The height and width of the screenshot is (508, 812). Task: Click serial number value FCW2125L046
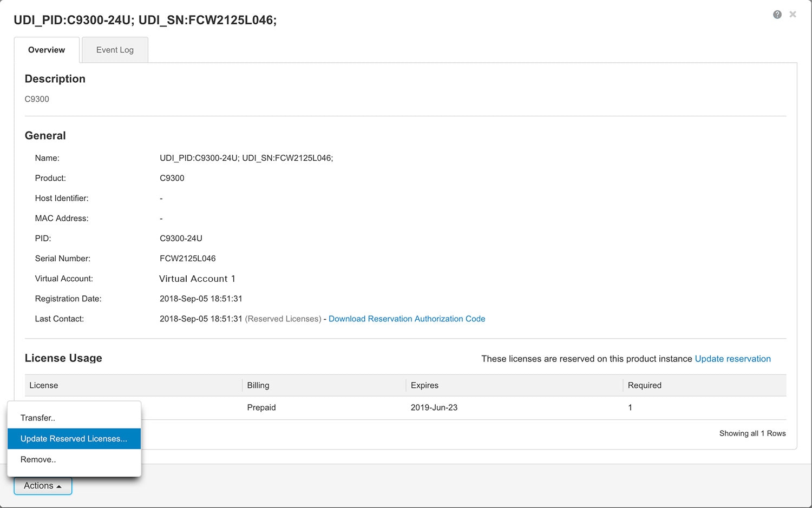187,259
